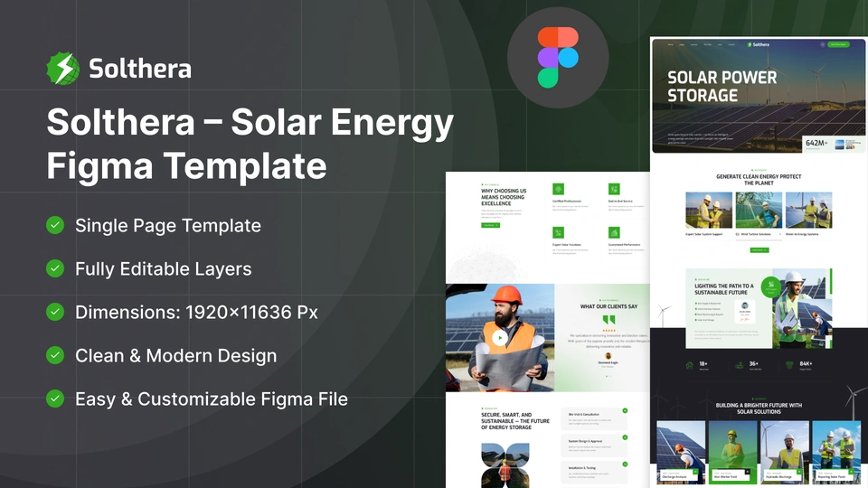Click the five-star rating in testimonial
Image resolution: width=868 pixels, height=488 pixels.
tap(609, 331)
